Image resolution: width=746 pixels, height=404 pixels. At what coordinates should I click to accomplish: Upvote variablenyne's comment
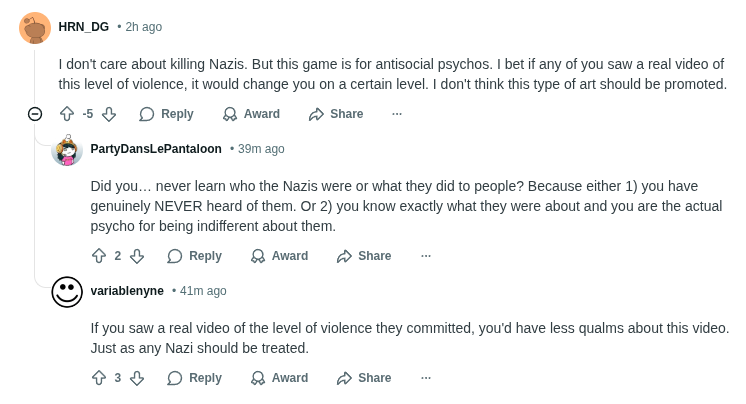point(99,378)
